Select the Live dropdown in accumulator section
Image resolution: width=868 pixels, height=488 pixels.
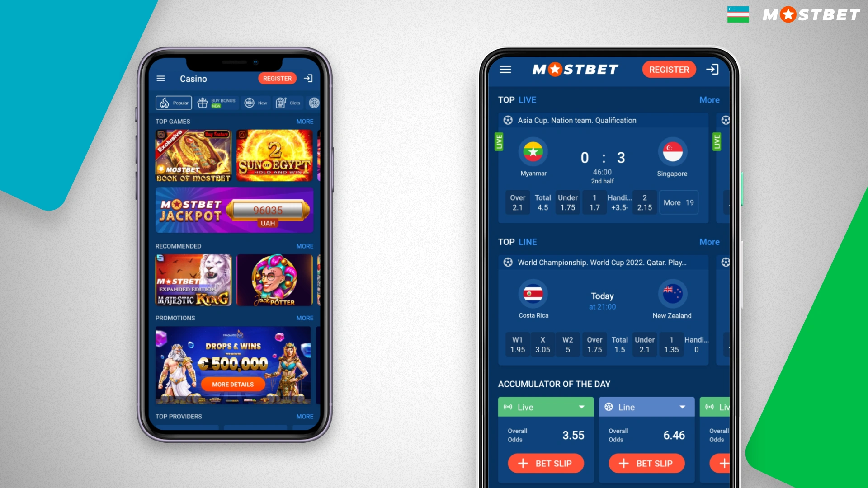pos(544,408)
